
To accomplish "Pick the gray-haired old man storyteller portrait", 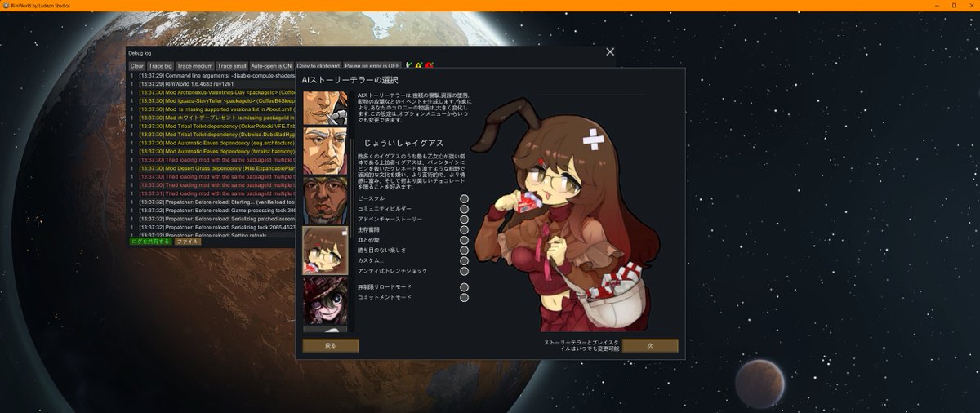I will (325, 150).
